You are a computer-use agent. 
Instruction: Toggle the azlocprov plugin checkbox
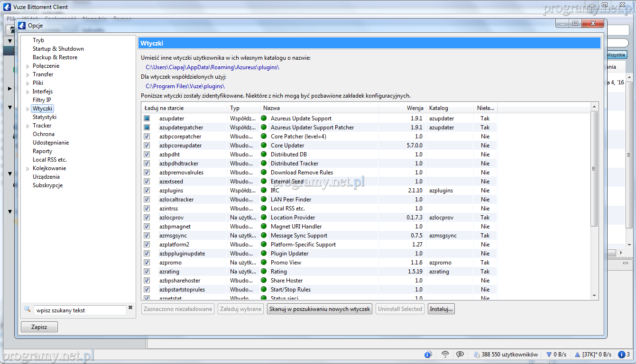[147, 218]
